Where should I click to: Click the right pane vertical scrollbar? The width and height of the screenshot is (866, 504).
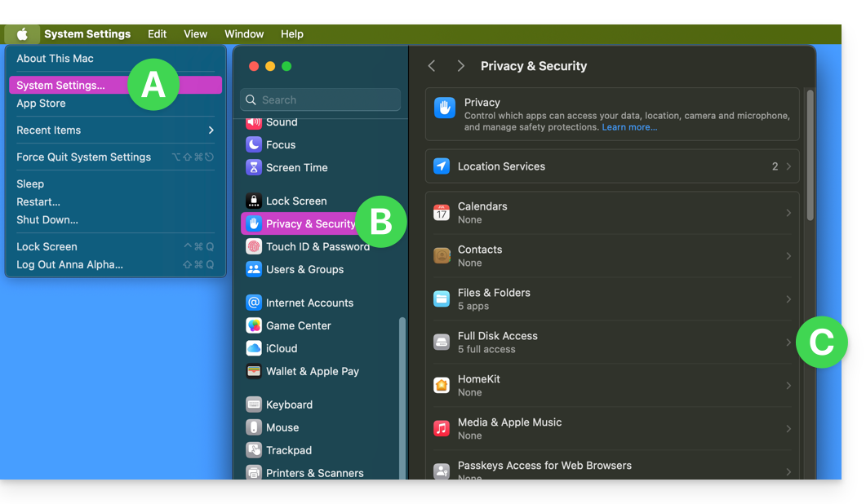pyautogui.click(x=810, y=155)
